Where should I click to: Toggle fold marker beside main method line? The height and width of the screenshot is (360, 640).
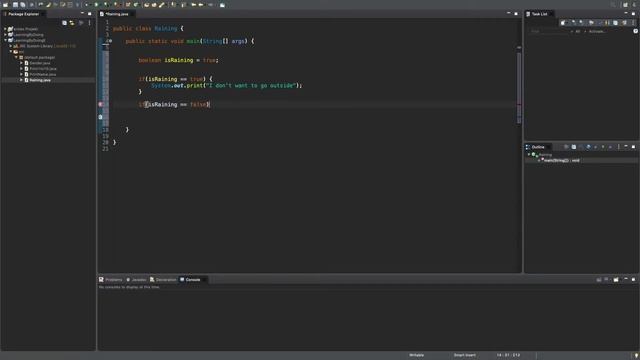pos(110,41)
